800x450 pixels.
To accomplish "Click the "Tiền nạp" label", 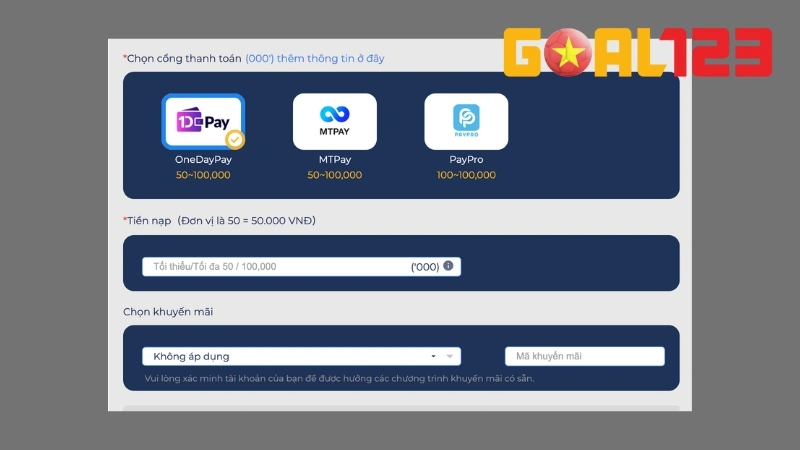I will point(148,220).
